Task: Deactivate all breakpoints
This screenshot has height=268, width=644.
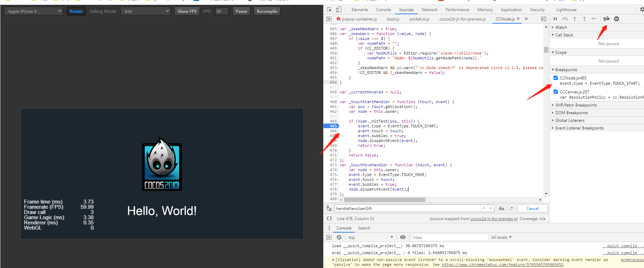Action: point(606,19)
